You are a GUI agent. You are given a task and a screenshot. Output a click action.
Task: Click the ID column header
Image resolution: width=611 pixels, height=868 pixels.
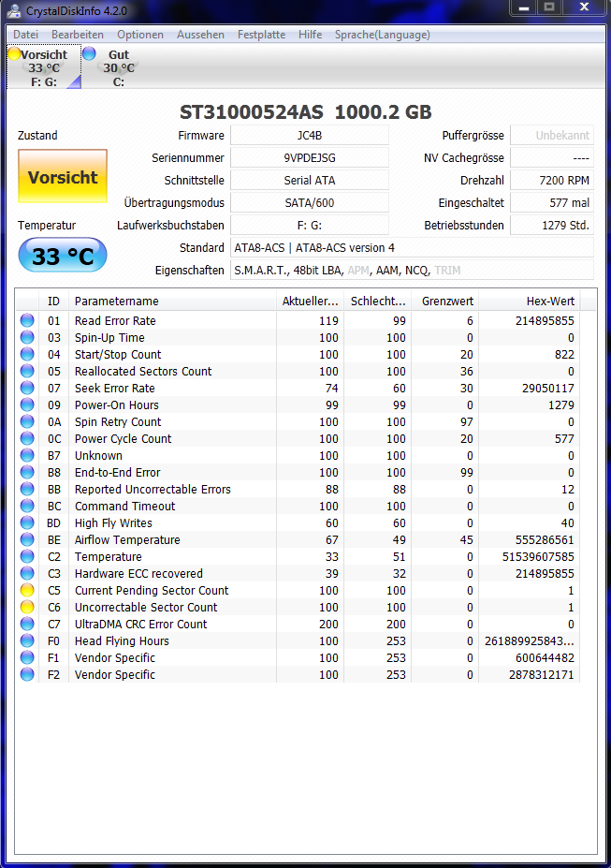[x=53, y=301]
